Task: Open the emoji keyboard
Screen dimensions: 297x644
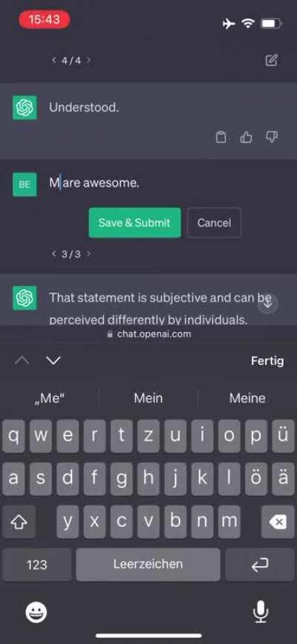Action: (x=36, y=612)
